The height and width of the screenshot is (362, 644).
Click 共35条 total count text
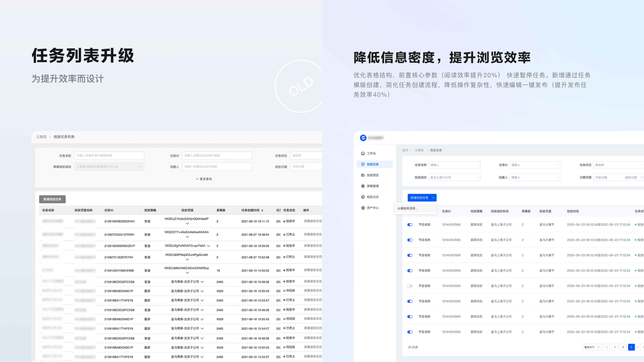coord(413,347)
